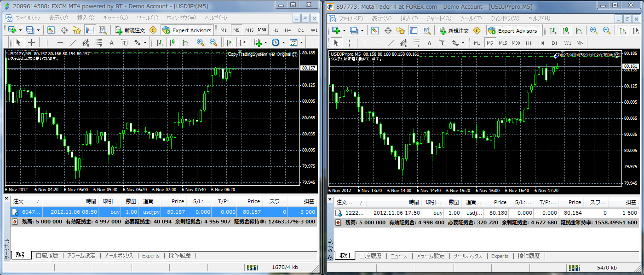This screenshot has width=644, height=275.
Task: Open the Strategy Tester icon in FXCM window
Action: (x=103, y=30)
